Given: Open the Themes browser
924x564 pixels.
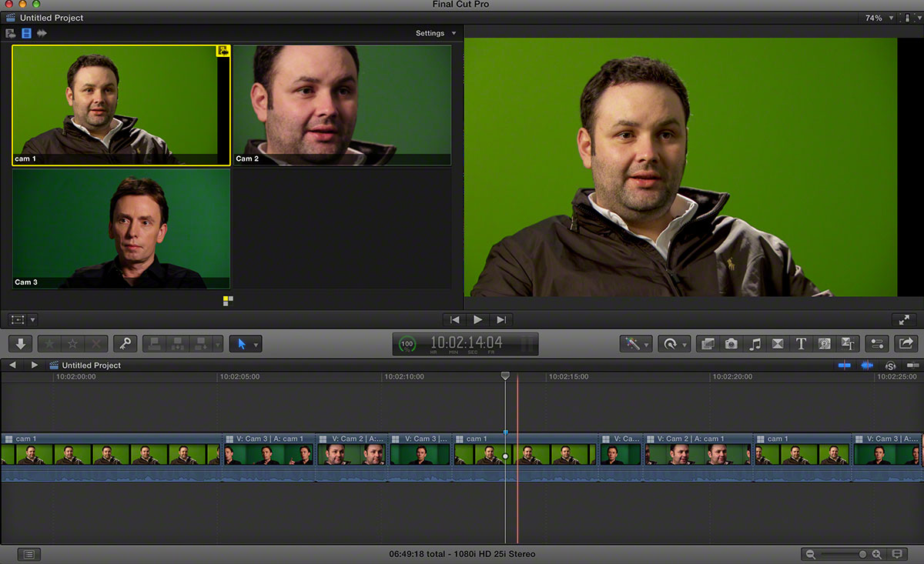Looking at the screenshot, I should (x=848, y=344).
